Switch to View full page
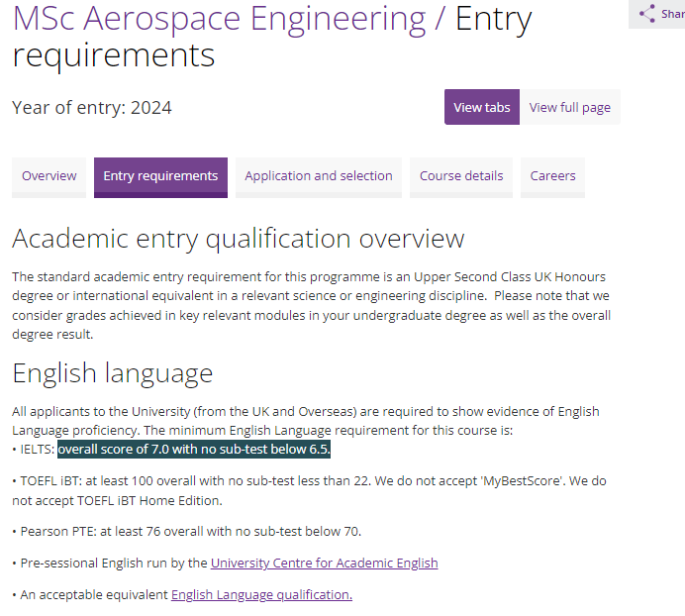 (x=569, y=107)
